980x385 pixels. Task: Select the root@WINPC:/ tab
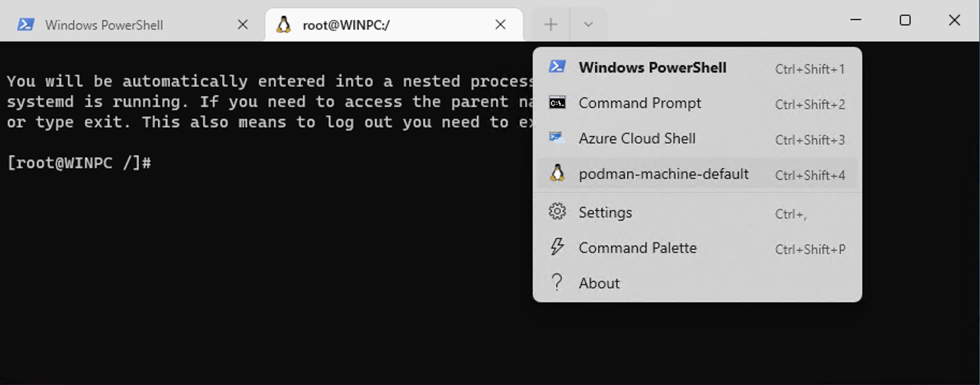(x=346, y=25)
